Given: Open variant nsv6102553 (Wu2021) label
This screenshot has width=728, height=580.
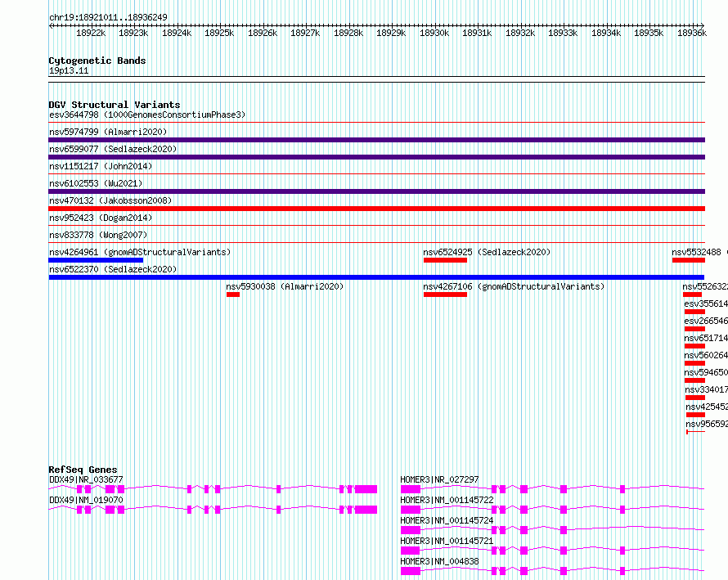Looking at the screenshot, I should click(x=96, y=183).
